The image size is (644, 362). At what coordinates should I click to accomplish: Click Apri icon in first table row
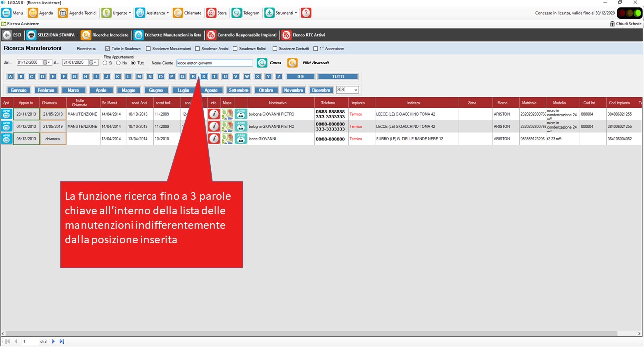point(6,114)
